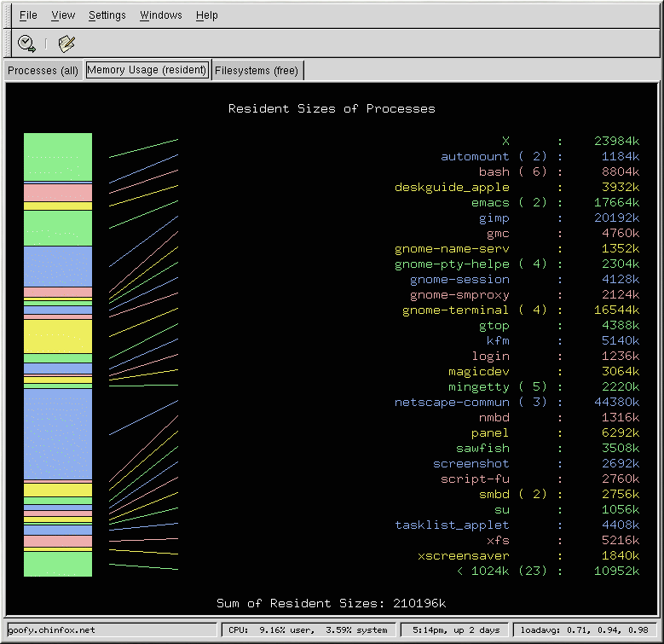Click the xscreensaver process label
The width and height of the screenshot is (664, 644).
click(x=463, y=555)
